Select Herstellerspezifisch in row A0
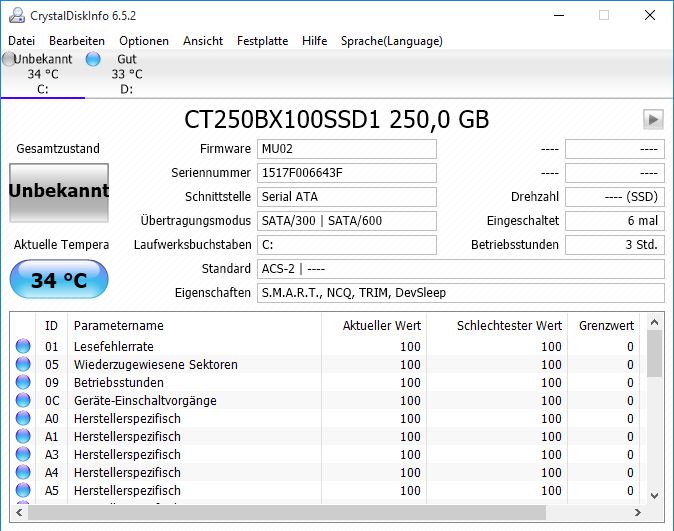The height and width of the screenshot is (531, 674). click(127, 419)
